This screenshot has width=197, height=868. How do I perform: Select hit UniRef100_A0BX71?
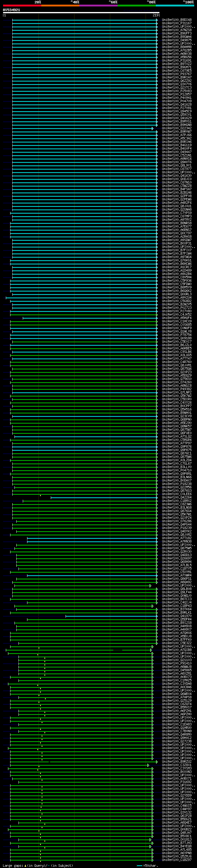[x=176, y=778]
